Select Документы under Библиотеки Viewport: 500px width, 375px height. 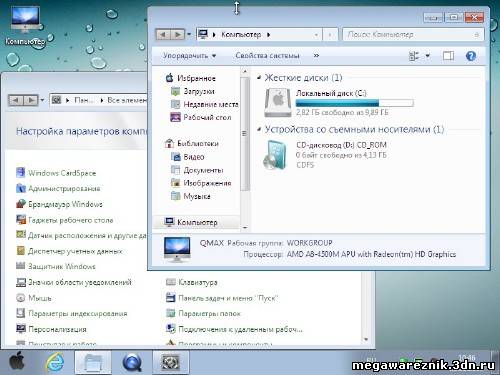197,170
